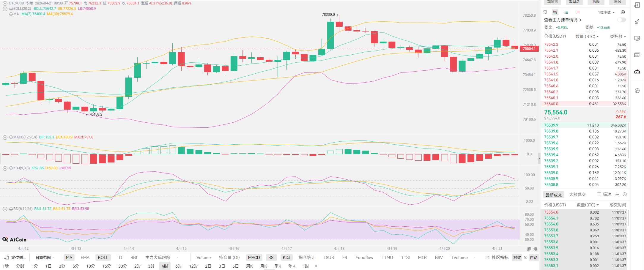Open the ETF icon in right sidebar
The image size is (644, 270).
(637, 55)
